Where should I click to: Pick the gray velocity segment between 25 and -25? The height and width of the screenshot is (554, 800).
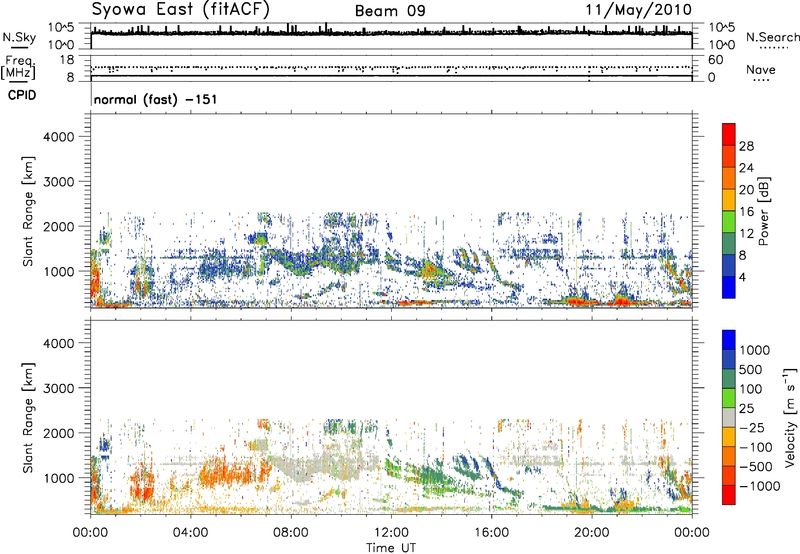click(x=729, y=418)
